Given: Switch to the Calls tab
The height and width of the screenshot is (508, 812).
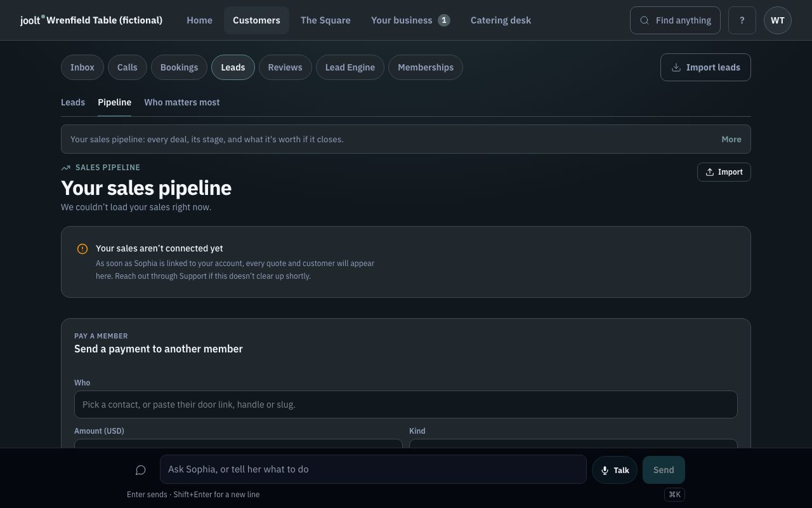Looking at the screenshot, I should point(128,67).
